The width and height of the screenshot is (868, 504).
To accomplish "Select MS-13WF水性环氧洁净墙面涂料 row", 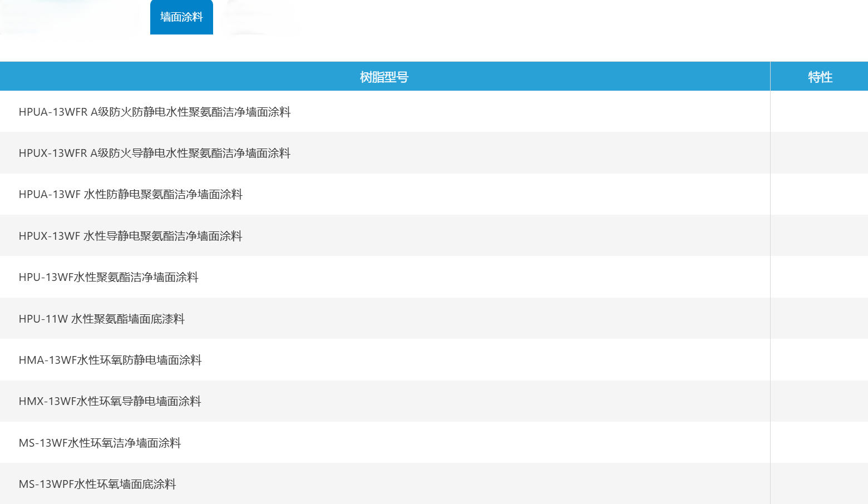I will 100,443.
